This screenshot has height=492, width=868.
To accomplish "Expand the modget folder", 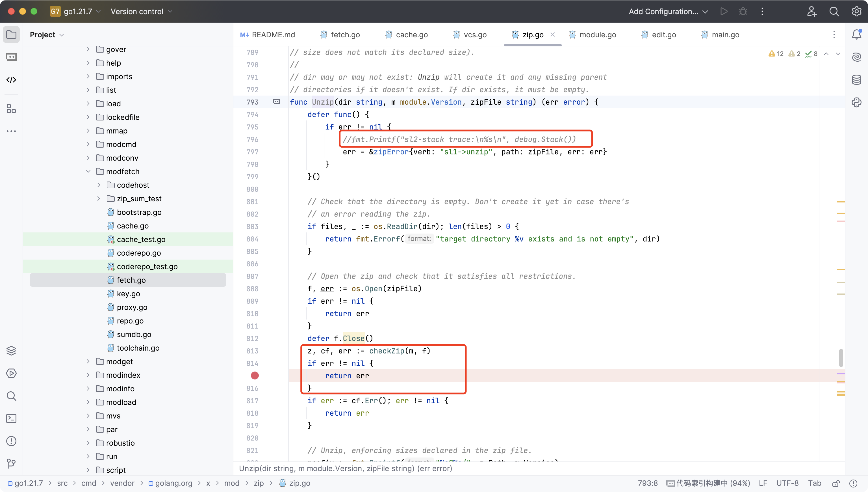I will coord(88,361).
